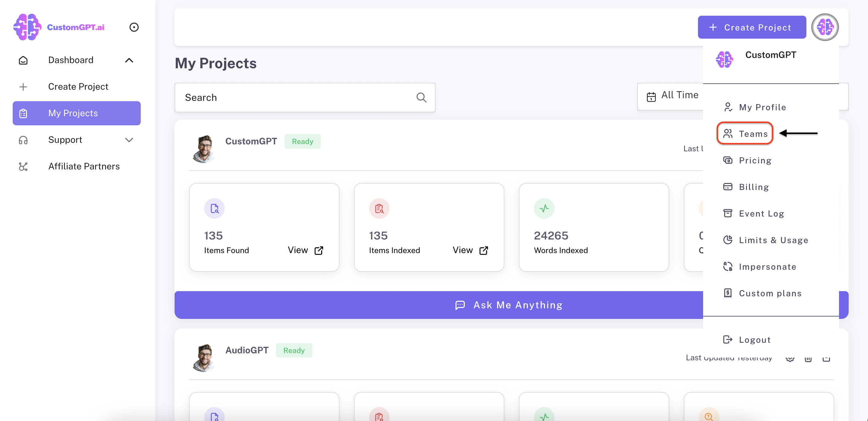Click the Items Indexed clipboard icon
This screenshot has width=868, height=421.
click(x=379, y=209)
